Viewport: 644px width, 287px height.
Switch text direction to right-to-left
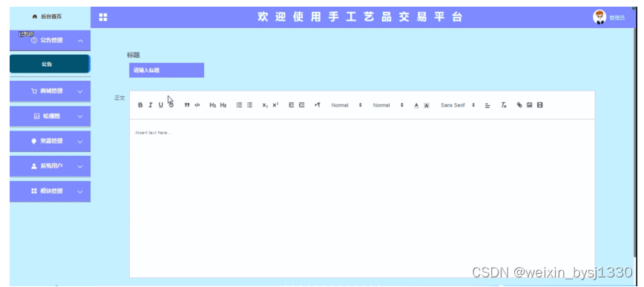click(x=317, y=105)
